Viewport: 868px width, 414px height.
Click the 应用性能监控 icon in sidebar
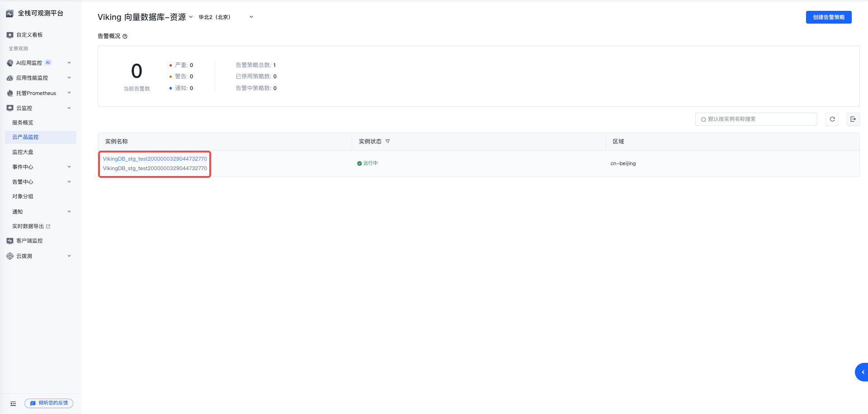pos(10,78)
